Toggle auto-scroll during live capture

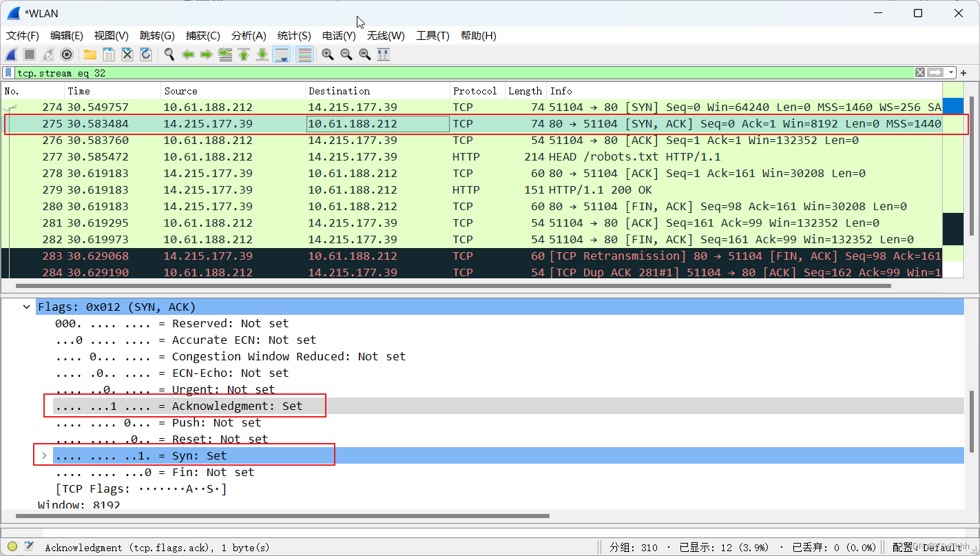(x=281, y=54)
